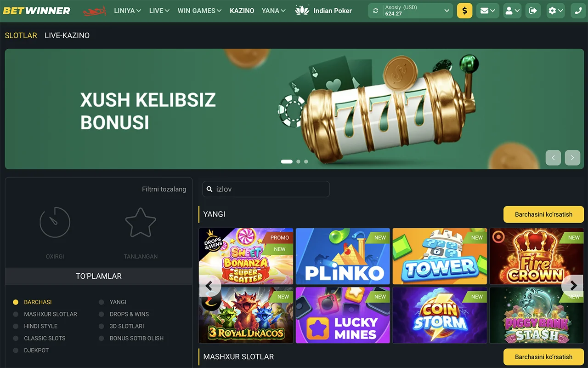Open the KAZINO menu item
This screenshot has width=588, height=368.
click(x=242, y=11)
